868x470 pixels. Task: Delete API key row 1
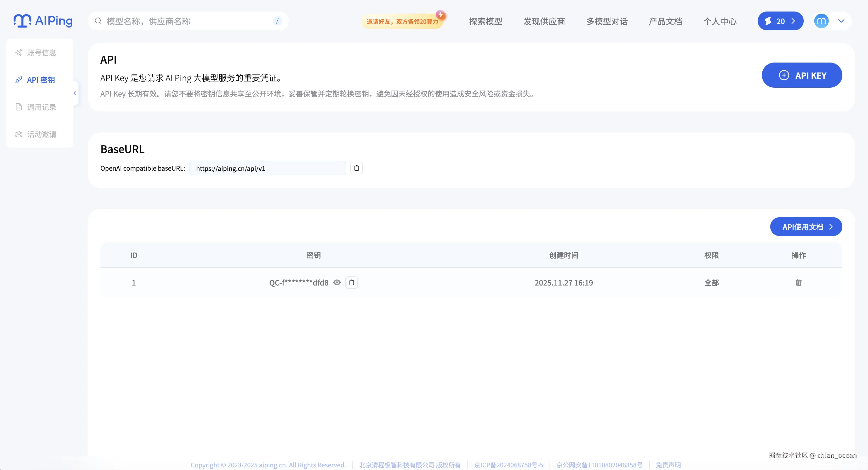click(x=798, y=283)
